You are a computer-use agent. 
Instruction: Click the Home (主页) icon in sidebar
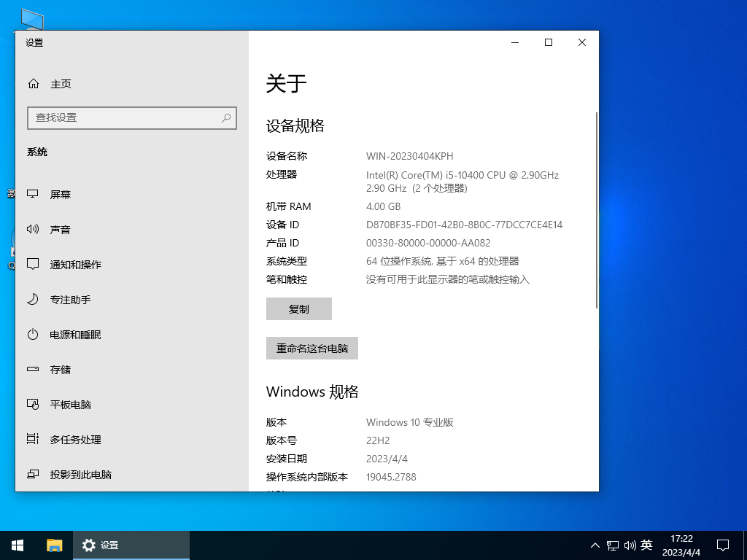(34, 84)
